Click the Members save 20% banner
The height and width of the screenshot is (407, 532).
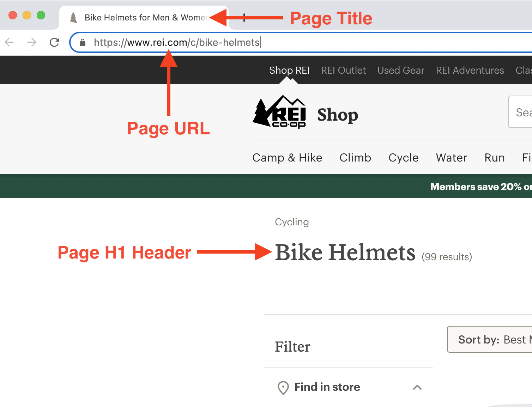pyautogui.click(x=266, y=186)
